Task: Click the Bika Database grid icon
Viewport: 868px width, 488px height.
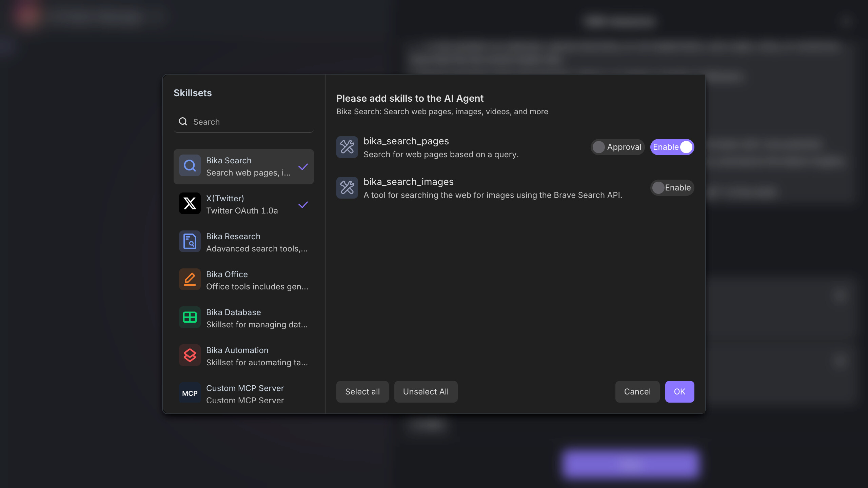Action: click(x=190, y=318)
